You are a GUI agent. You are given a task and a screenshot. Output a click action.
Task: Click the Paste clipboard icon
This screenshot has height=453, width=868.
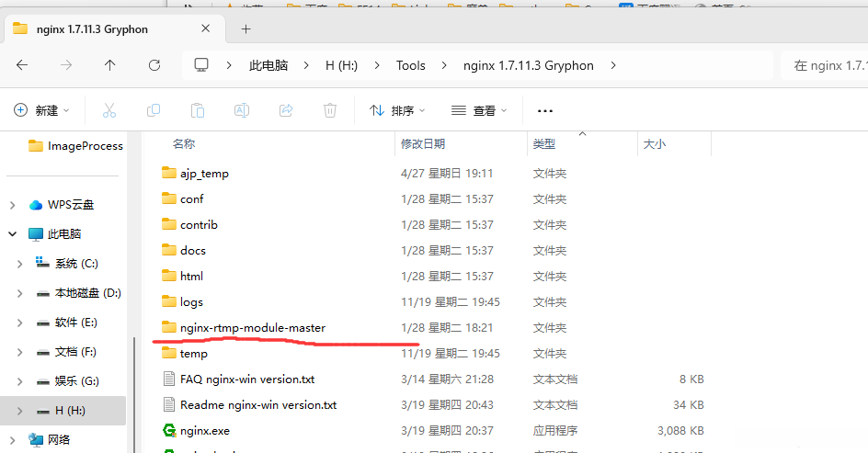click(x=198, y=110)
